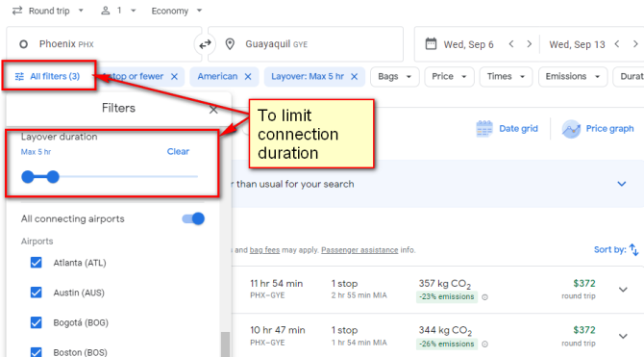The height and width of the screenshot is (357, 644).
Task: Click the Phoenix PHX origin field
Action: [x=104, y=44]
